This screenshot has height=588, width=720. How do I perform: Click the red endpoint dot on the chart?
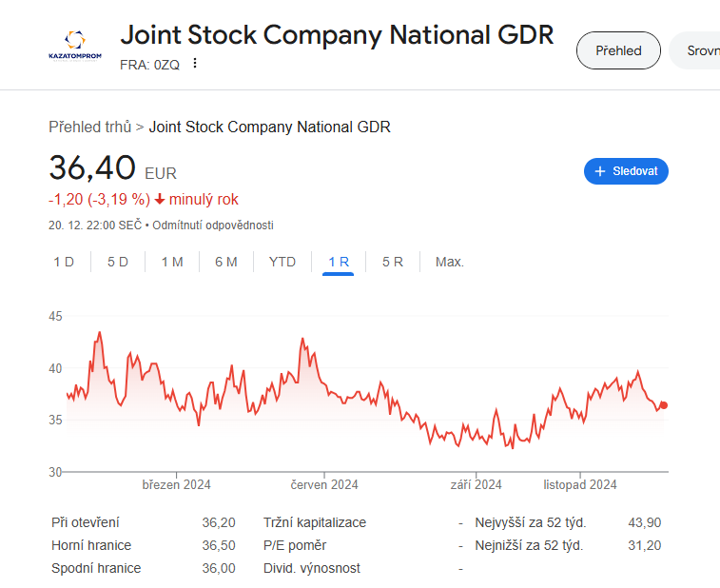(664, 405)
